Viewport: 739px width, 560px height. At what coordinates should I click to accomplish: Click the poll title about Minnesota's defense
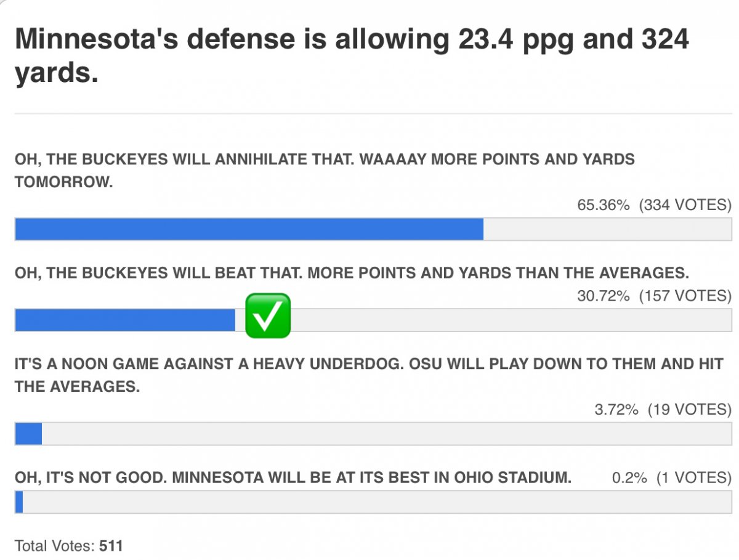(x=352, y=56)
